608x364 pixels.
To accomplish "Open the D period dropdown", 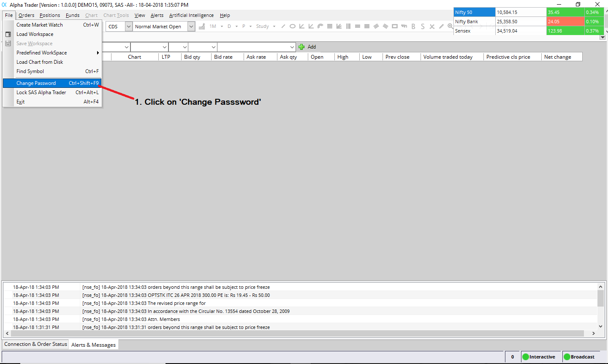I will coord(236,26).
